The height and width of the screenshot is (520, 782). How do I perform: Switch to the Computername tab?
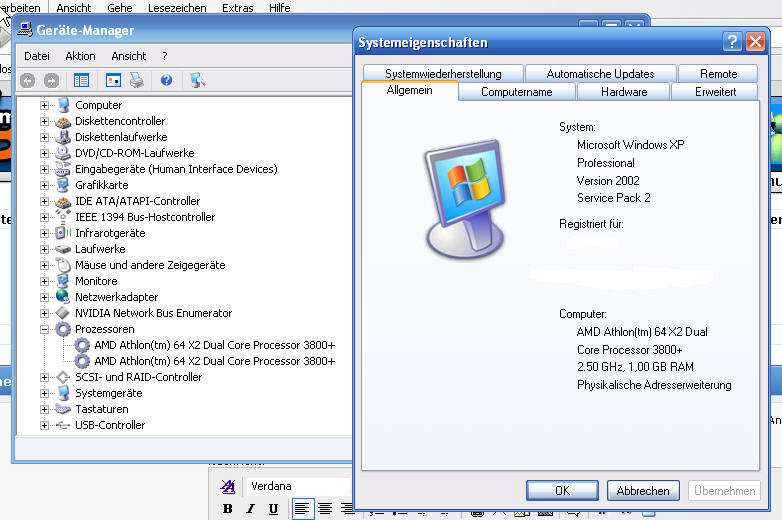[516, 92]
